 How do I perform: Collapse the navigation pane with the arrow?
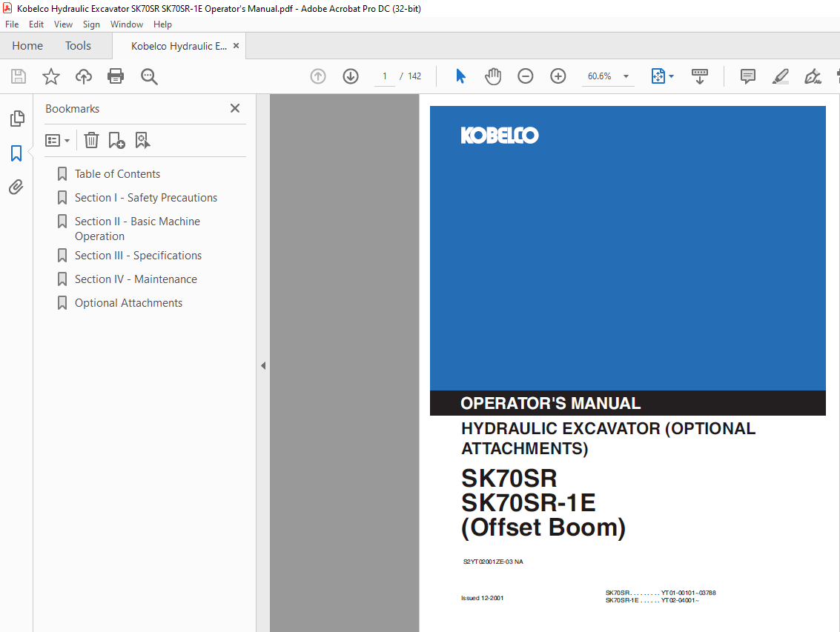click(x=263, y=366)
